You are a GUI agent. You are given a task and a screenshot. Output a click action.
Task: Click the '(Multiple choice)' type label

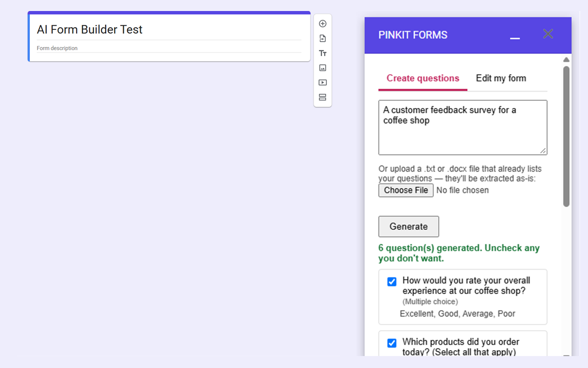coord(430,302)
